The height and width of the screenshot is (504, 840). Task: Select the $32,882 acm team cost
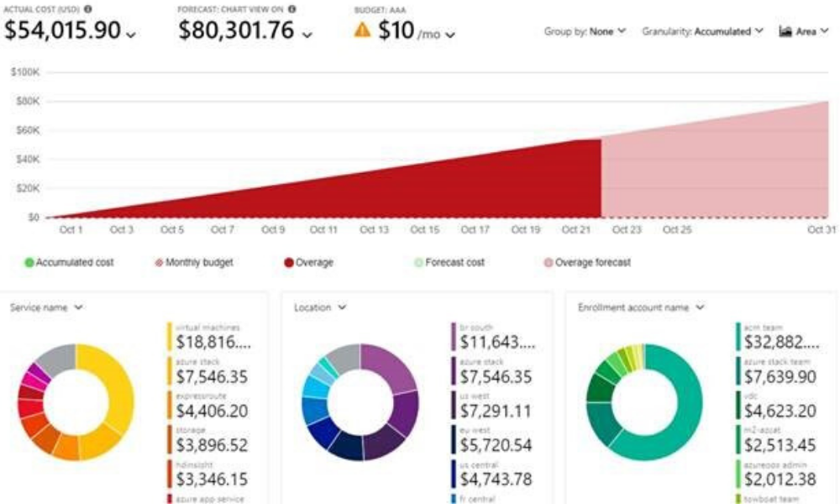pos(781,342)
